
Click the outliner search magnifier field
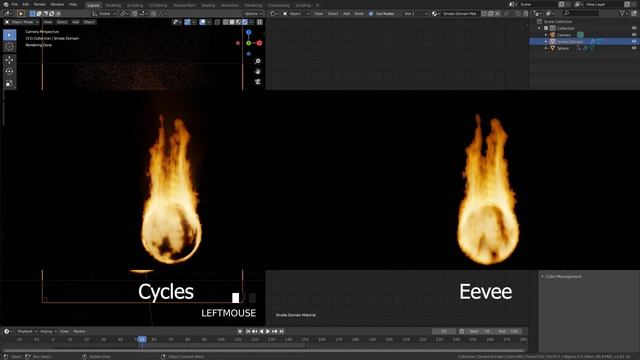(580, 13)
